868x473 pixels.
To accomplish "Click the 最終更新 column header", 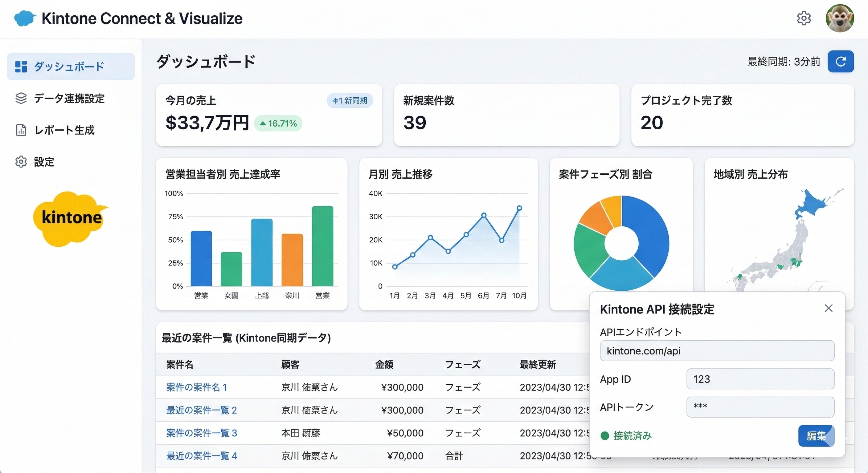I will (x=538, y=364).
